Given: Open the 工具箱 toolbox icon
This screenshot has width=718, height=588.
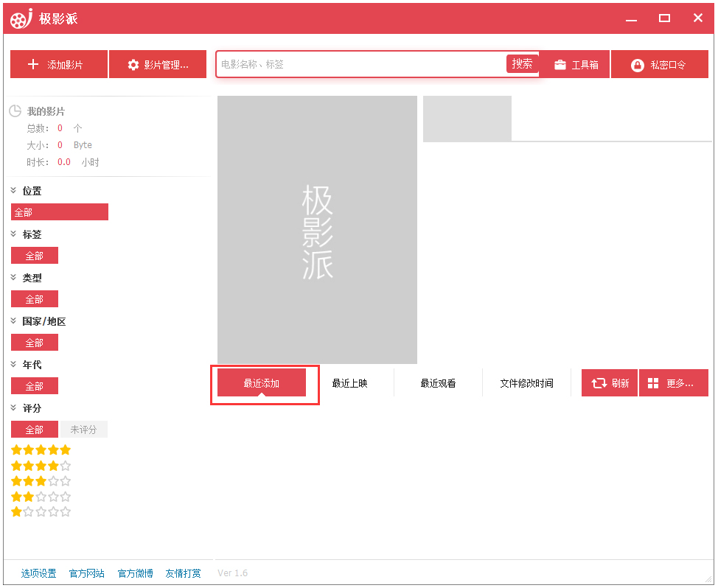Looking at the screenshot, I should [562, 64].
